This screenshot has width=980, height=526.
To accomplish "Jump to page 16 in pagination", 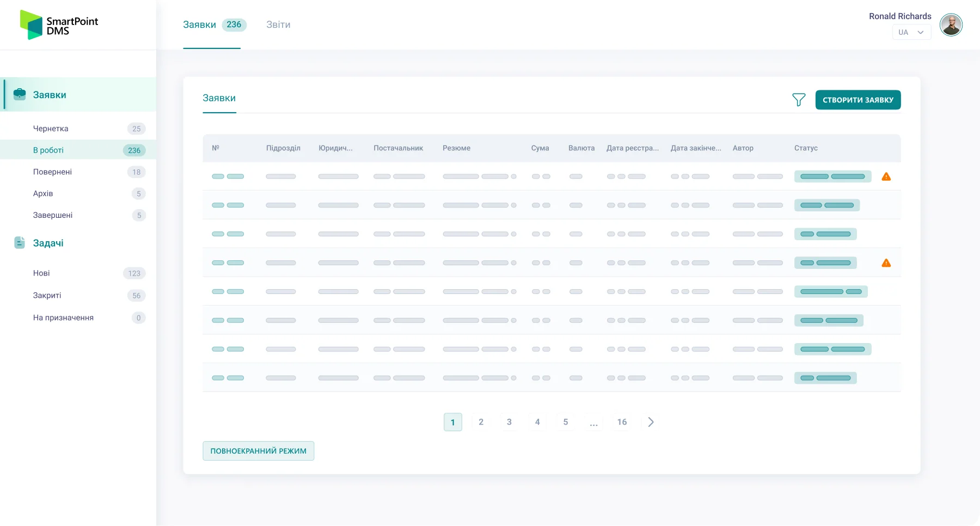I will 622,421.
